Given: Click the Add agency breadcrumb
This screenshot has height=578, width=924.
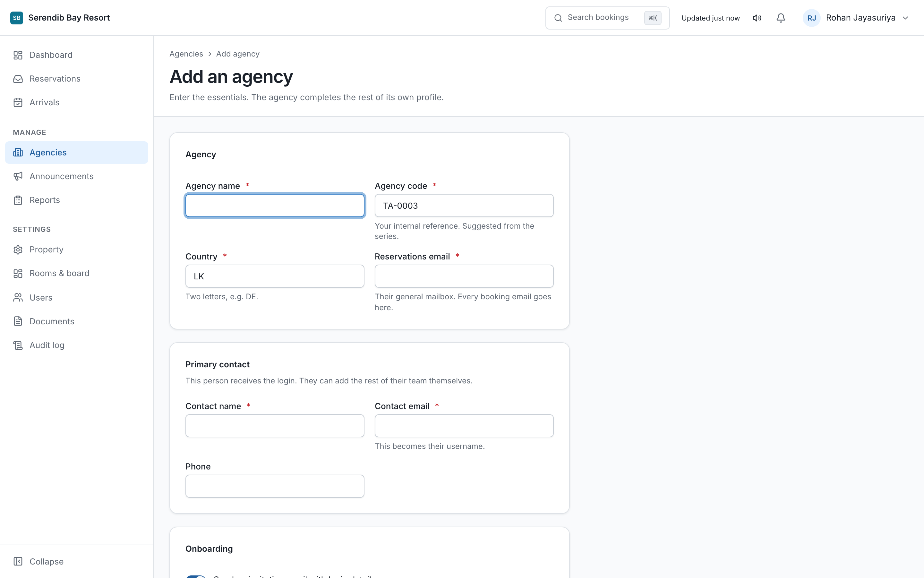Looking at the screenshot, I should click(x=238, y=54).
